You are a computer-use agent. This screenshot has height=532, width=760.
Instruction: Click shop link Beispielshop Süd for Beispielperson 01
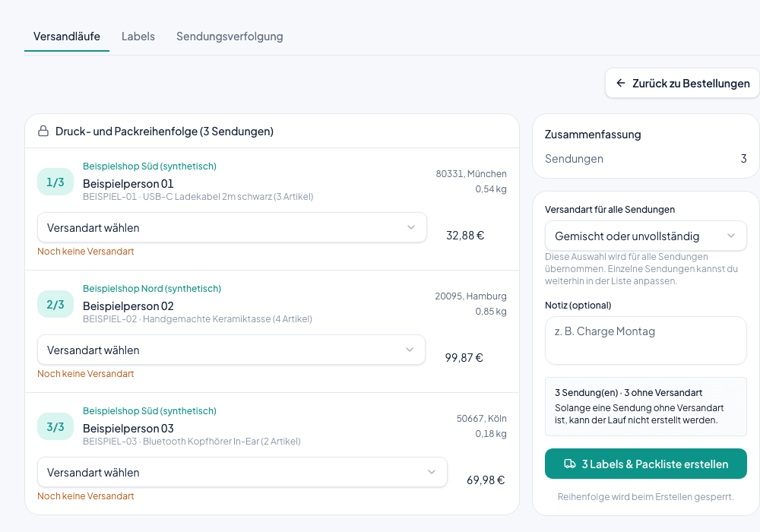click(x=150, y=166)
